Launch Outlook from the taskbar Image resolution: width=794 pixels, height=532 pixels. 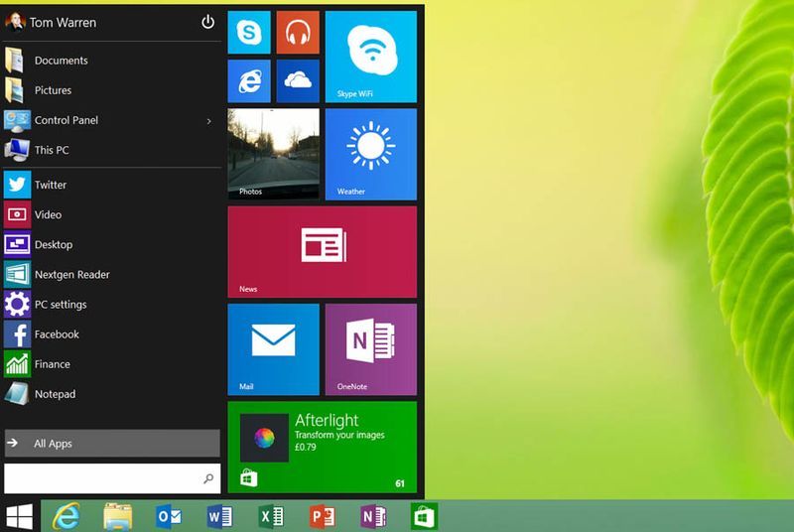click(169, 516)
